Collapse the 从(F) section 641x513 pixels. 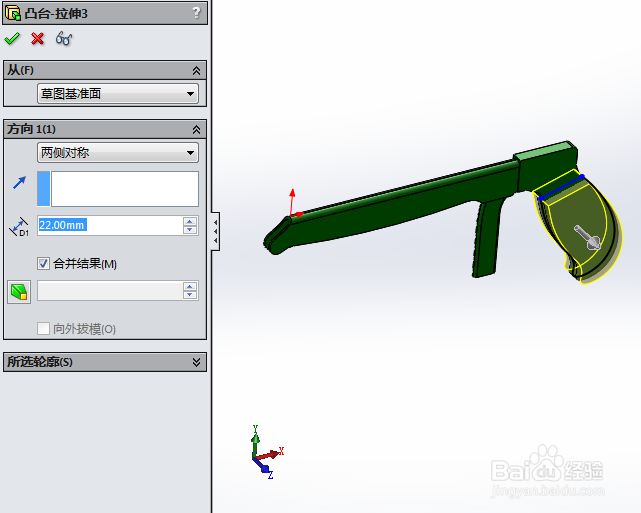coord(196,70)
